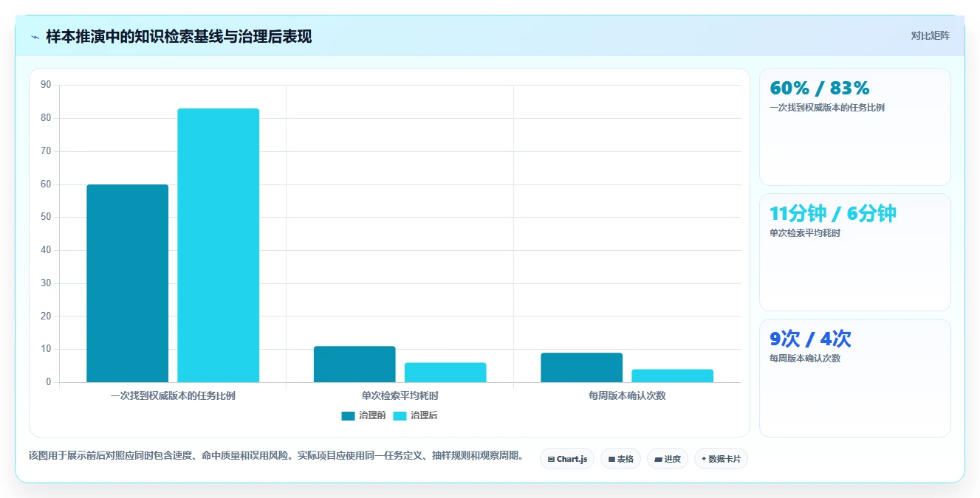980x498 pixels.
Task: Click the 对比矩阵 label in header
Action: pyautogui.click(x=930, y=35)
